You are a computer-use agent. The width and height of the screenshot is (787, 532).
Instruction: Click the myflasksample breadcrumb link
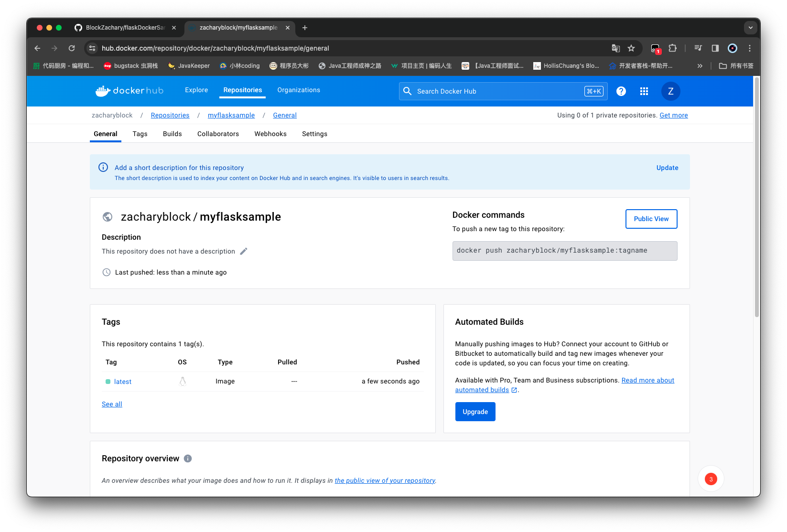231,115
